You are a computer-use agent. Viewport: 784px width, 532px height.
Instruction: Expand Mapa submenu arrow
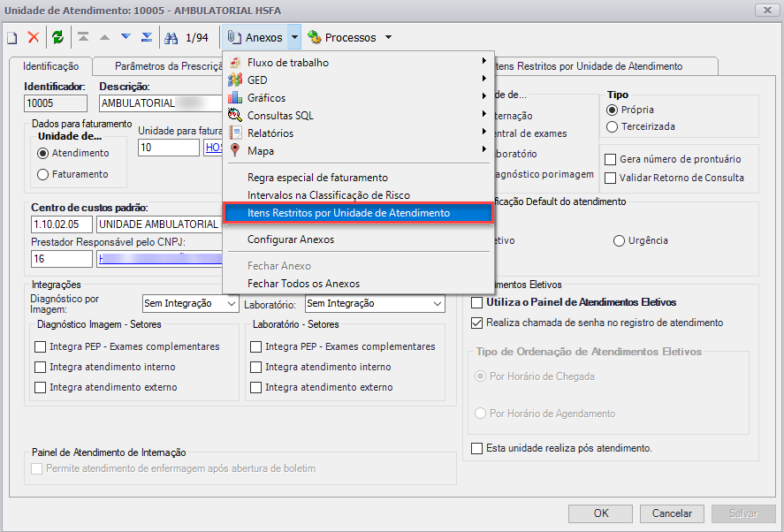[484, 149]
